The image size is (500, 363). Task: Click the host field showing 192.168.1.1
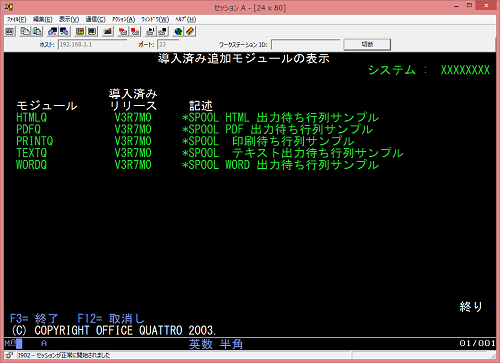(x=92, y=44)
